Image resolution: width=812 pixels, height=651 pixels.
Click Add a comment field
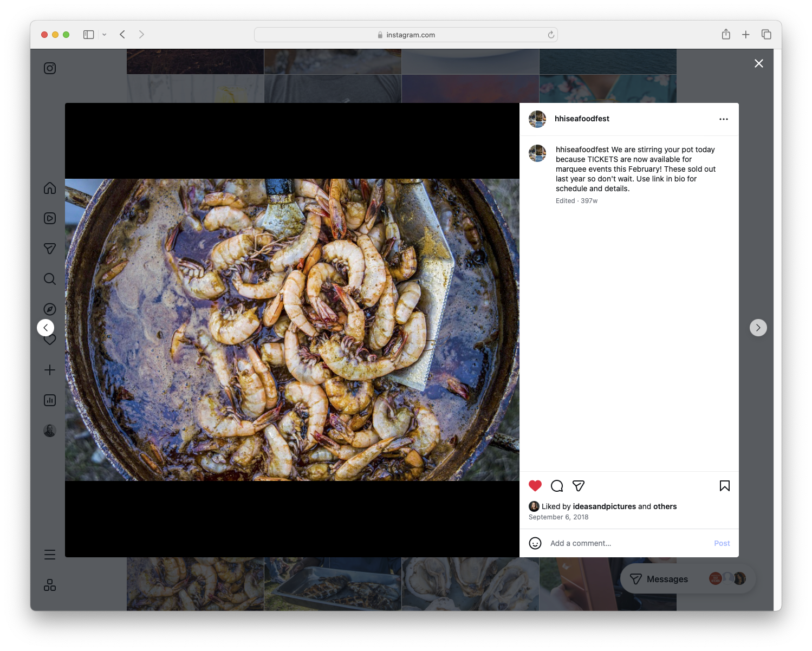(628, 543)
